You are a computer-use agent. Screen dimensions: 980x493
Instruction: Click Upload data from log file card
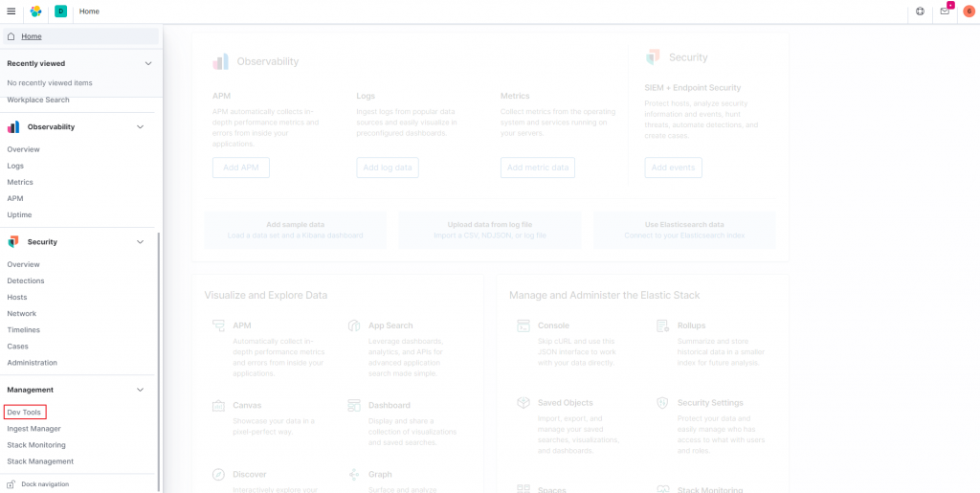pyautogui.click(x=490, y=230)
